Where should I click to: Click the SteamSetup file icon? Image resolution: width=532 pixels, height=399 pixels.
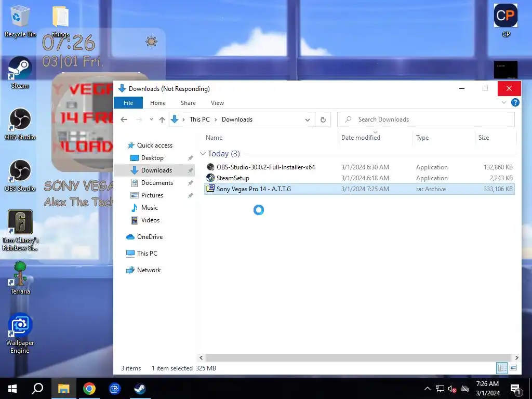coord(210,178)
